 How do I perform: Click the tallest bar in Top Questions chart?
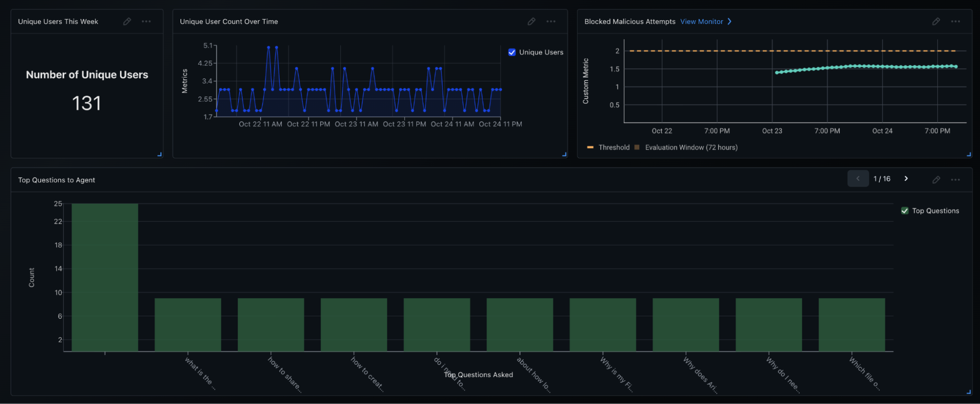pyautogui.click(x=105, y=277)
